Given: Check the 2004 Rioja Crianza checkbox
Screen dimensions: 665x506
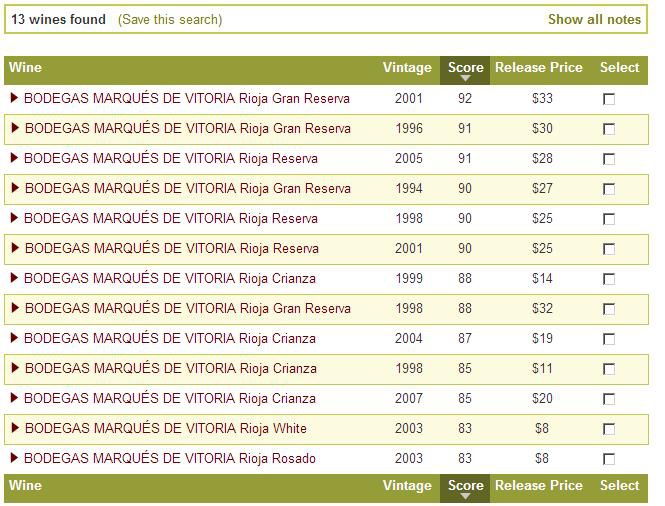Looking at the screenshot, I should click(609, 339).
